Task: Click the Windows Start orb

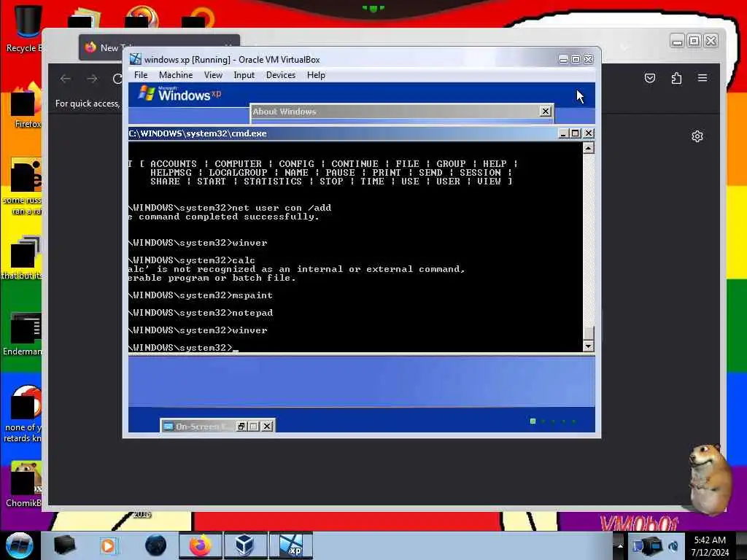Action: point(19,545)
